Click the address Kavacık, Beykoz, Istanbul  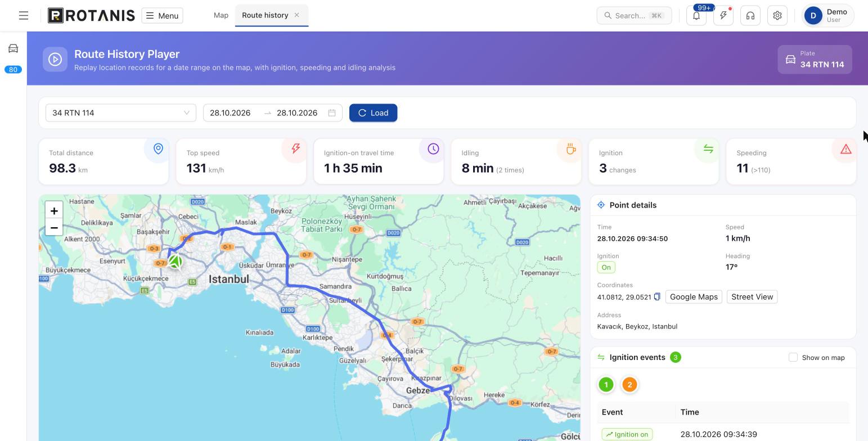[x=637, y=326]
